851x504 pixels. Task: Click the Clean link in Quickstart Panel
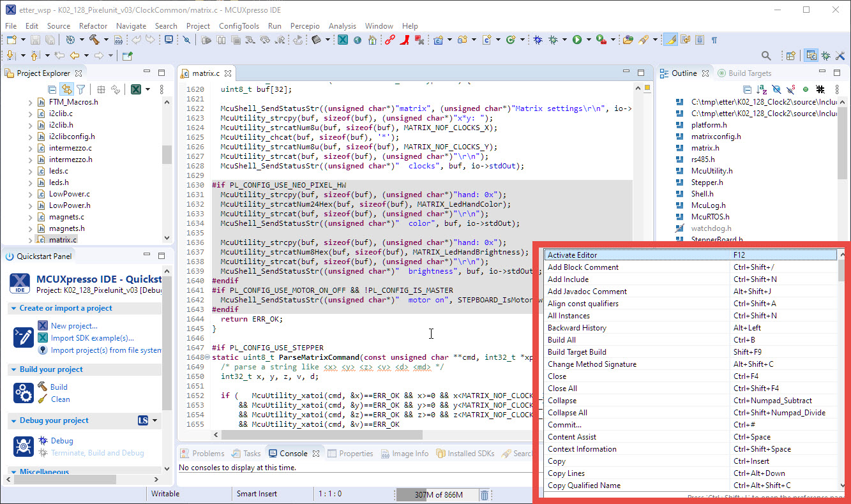(60, 399)
